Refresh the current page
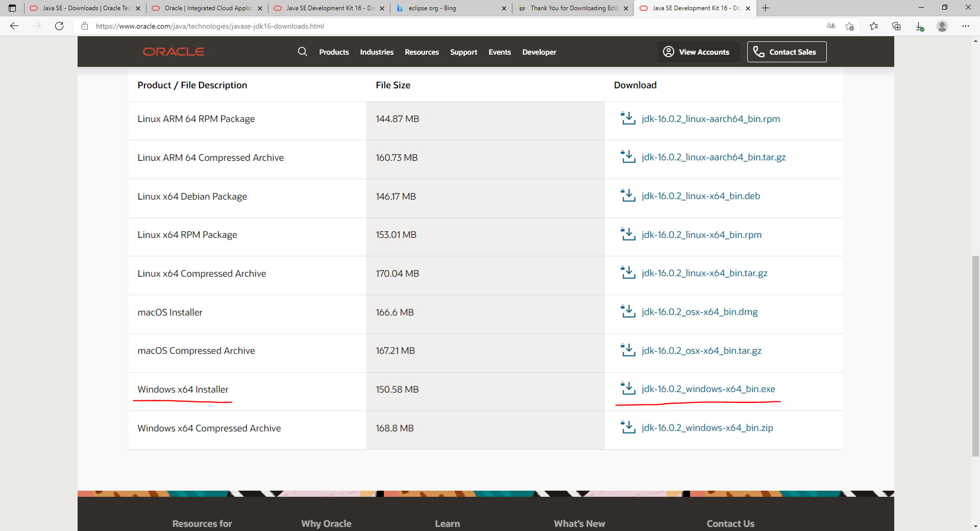This screenshot has height=531, width=980. [x=59, y=26]
